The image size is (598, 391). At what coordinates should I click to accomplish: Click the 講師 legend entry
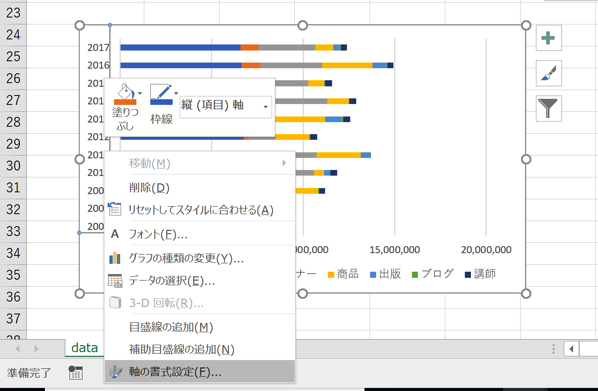tap(481, 274)
